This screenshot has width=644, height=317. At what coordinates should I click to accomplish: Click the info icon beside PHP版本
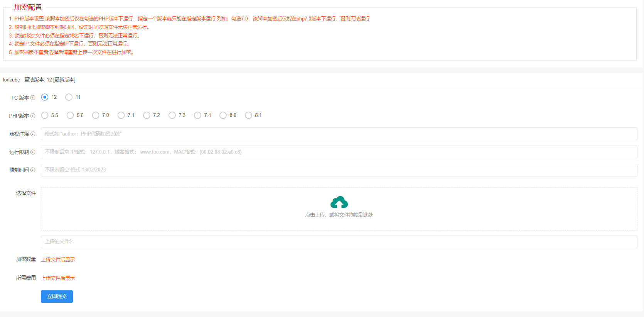(33, 116)
